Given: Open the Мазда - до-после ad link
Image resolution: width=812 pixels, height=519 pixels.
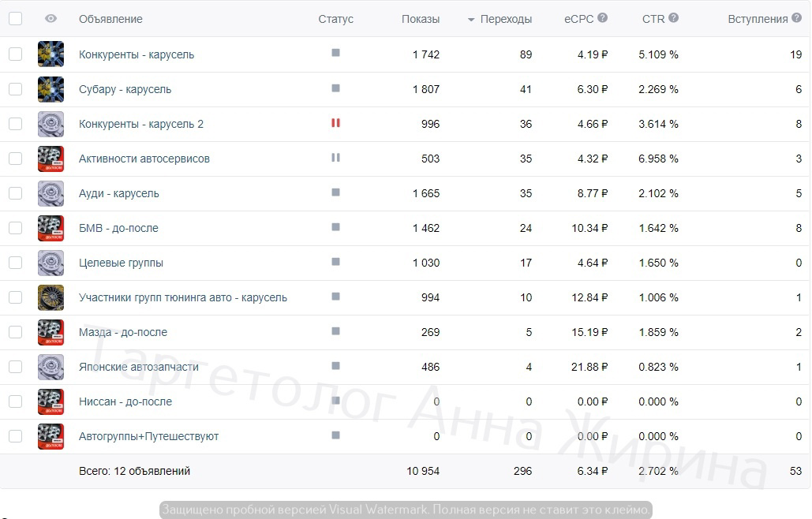Looking at the screenshot, I should [x=123, y=332].
